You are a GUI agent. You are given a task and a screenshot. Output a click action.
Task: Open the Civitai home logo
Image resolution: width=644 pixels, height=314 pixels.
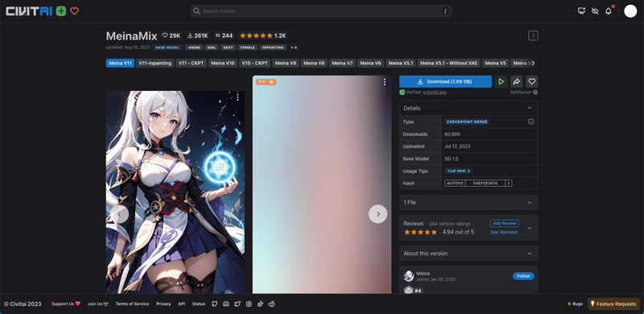(x=29, y=11)
